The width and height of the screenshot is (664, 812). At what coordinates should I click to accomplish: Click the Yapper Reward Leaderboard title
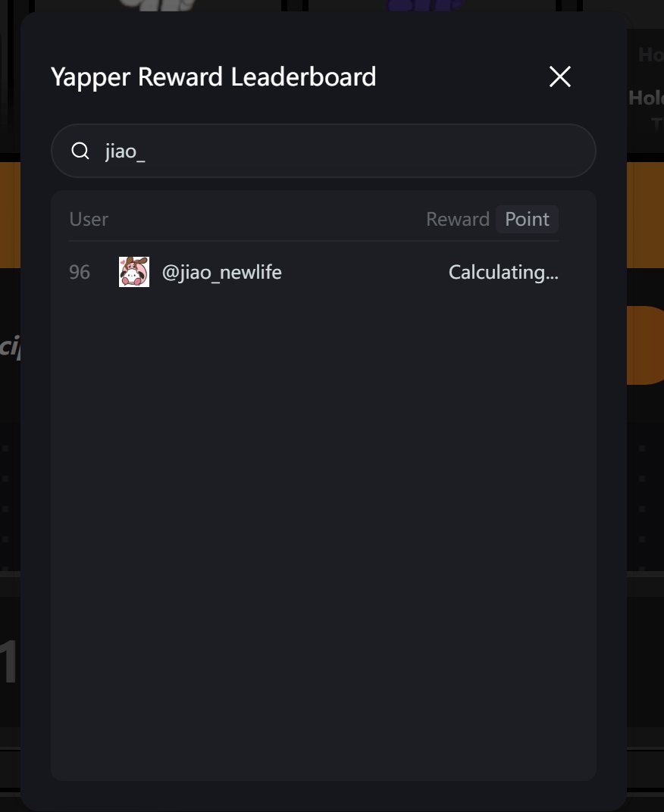[213, 77]
